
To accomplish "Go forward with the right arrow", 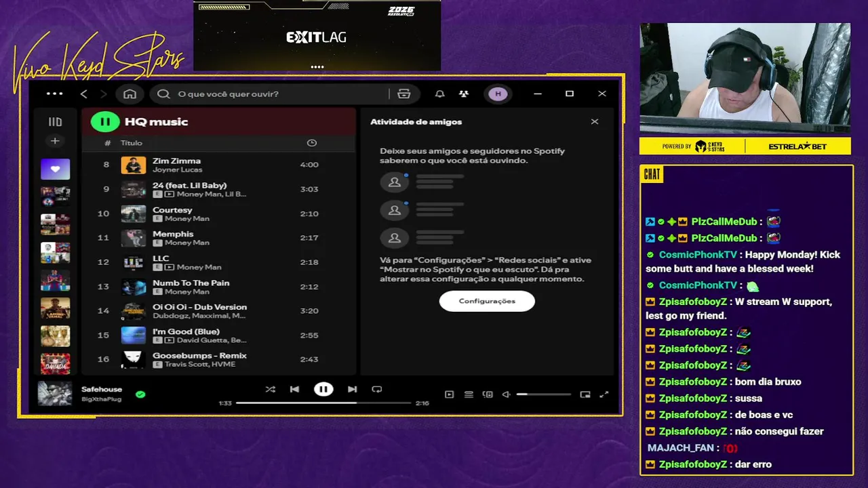I will pos(104,94).
